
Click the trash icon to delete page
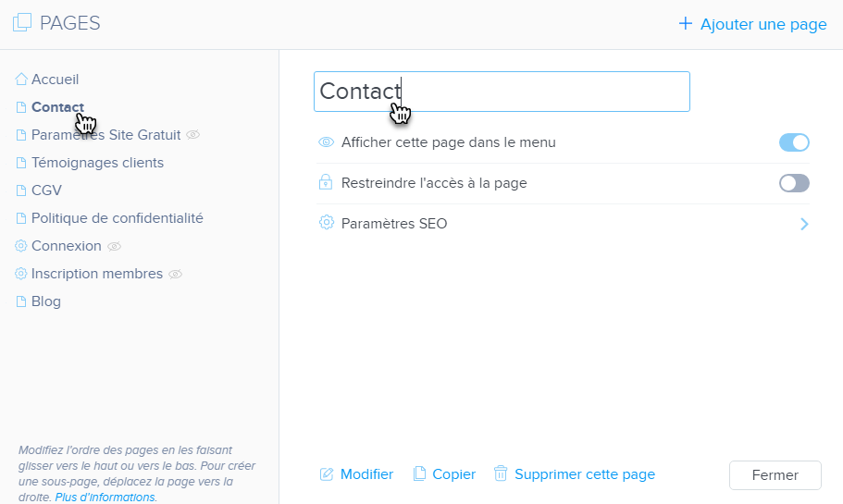click(x=501, y=474)
